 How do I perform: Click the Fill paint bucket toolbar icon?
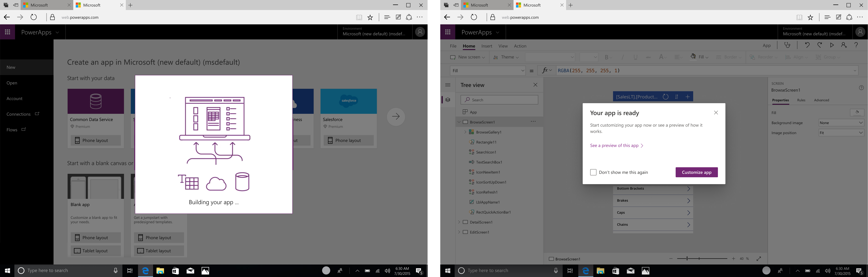[x=693, y=57]
